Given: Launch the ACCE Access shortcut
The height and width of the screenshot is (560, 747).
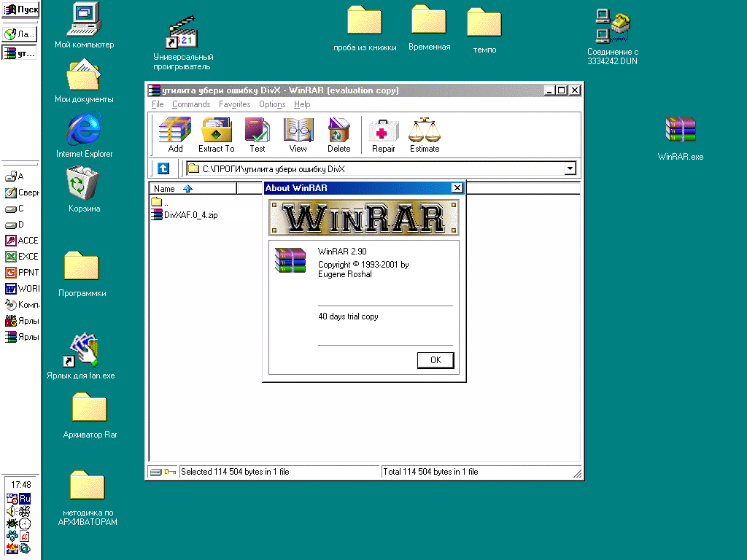Looking at the screenshot, I should [x=21, y=241].
